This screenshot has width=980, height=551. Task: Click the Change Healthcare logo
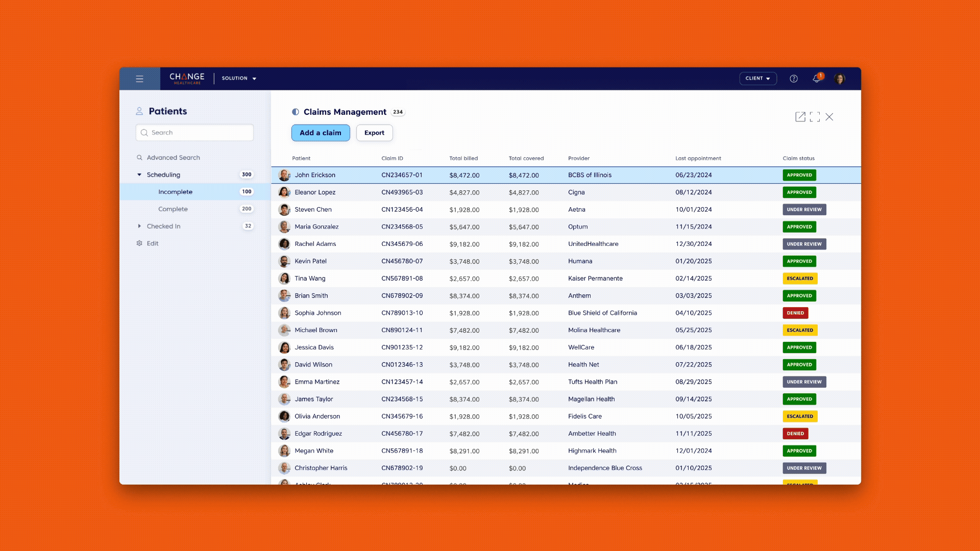[x=187, y=79]
